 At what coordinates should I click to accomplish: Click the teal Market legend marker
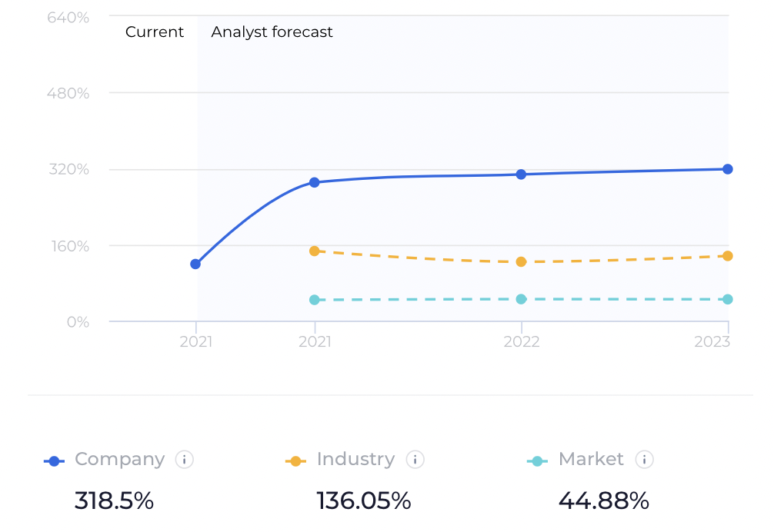pyautogui.click(x=537, y=461)
